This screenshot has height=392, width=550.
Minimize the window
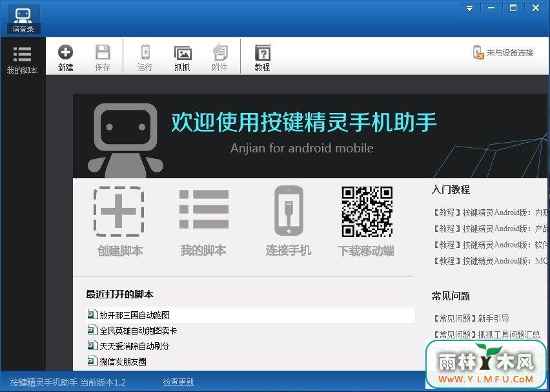(x=491, y=8)
